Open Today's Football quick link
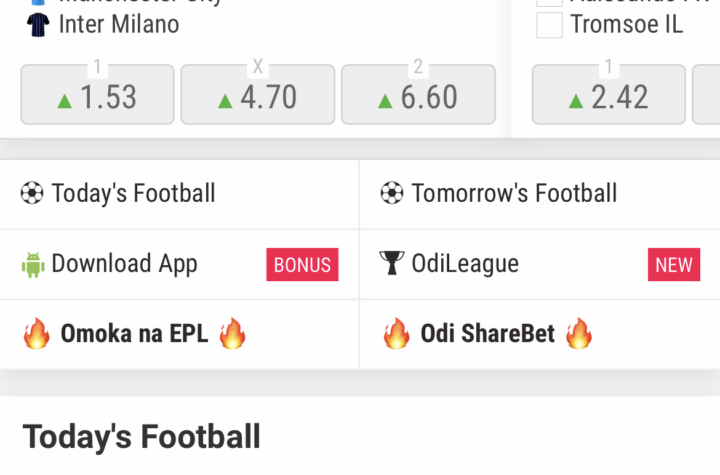Screen dimensions: 720x475 coord(179,194)
